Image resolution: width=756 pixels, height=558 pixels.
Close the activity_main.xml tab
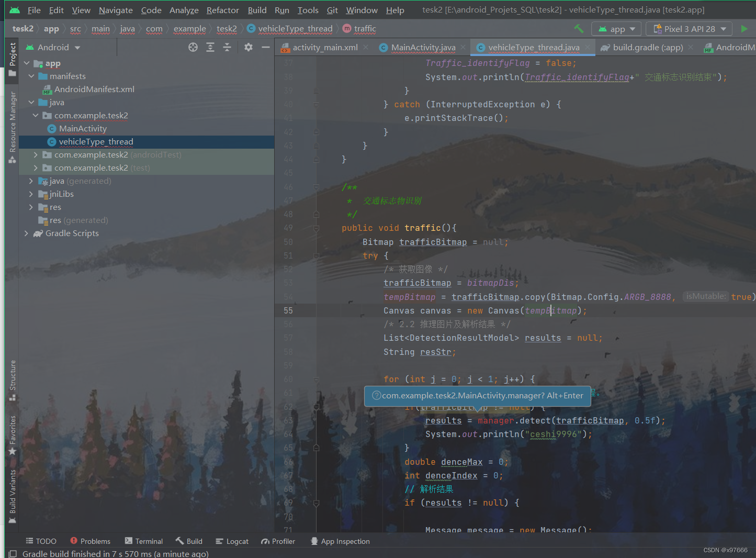coord(366,47)
